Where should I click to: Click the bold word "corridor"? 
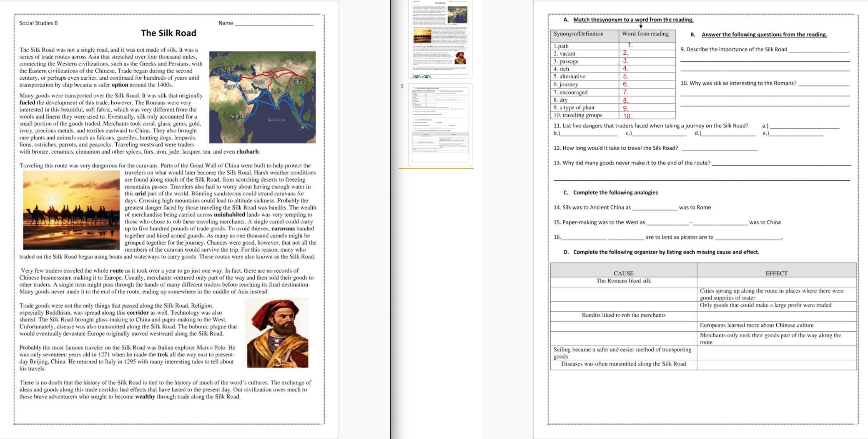click(x=138, y=313)
